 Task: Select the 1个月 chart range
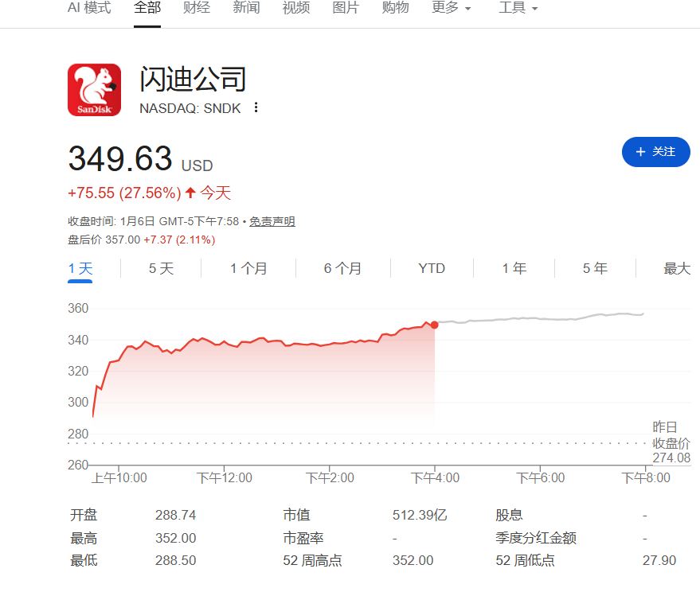(x=248, y=268)
